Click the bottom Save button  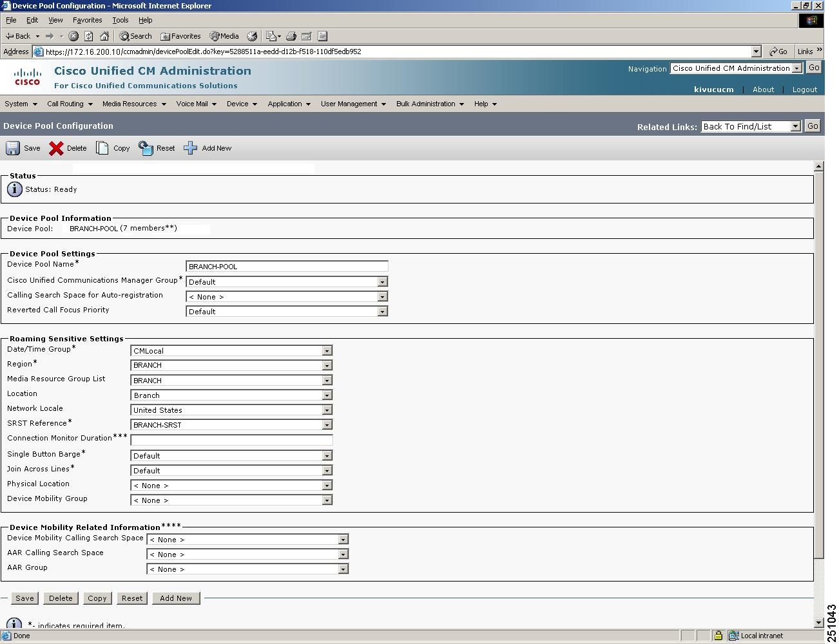point(24,598)
